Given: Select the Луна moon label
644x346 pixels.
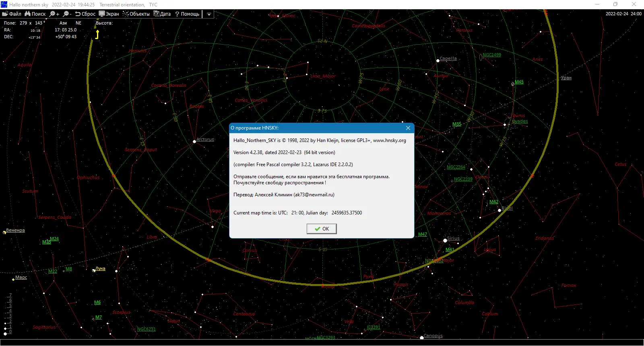Looking at the screenshot, I should (100, 269).
